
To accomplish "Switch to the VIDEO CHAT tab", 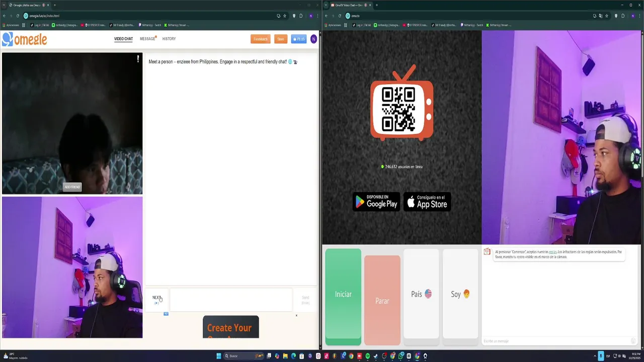I will (x=123, y=39).
